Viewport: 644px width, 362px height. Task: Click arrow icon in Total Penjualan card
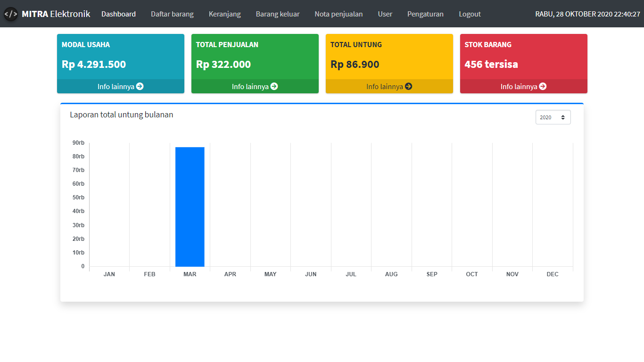pyautogui.click(x=274, y=86)
